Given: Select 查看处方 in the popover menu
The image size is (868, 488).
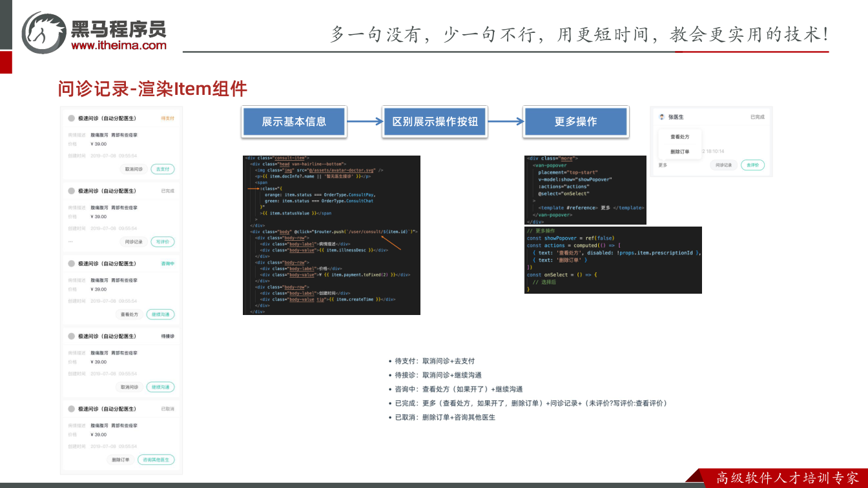Looking at the screenshot, I should coord(679,137).
